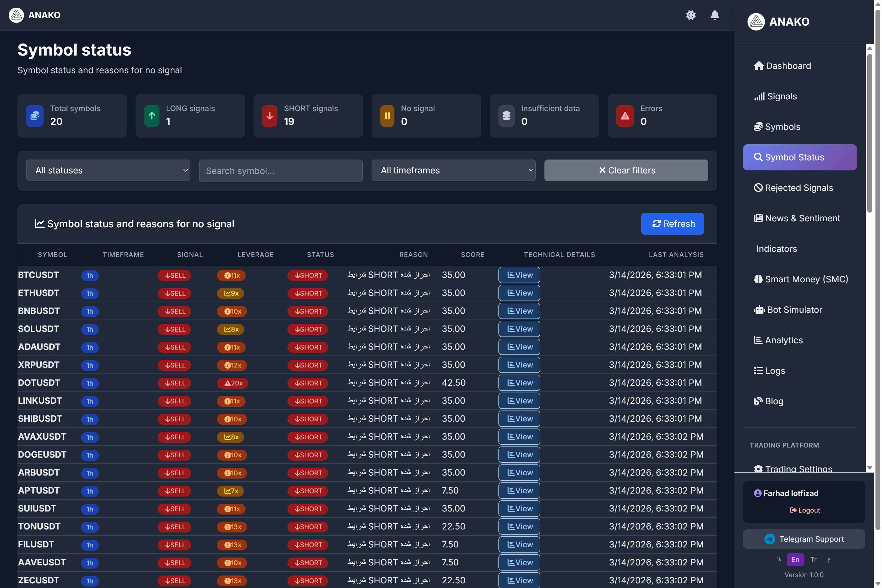Click the Search symbol input field
This screenshot has width=882, height=588.
280,171
